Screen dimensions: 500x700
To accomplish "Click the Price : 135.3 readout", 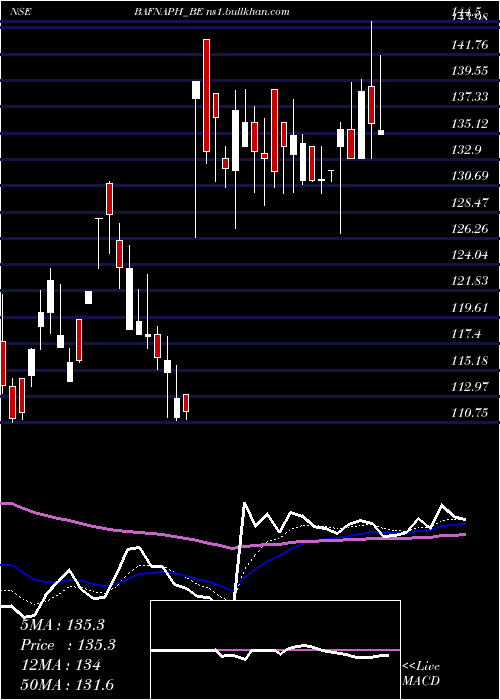I will 68,645.
